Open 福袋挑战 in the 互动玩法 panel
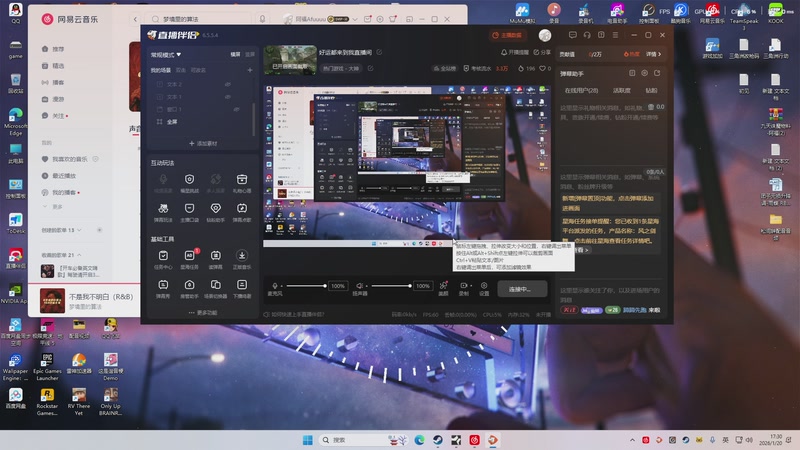The image size is (800, 450). [x=189, y=183]
